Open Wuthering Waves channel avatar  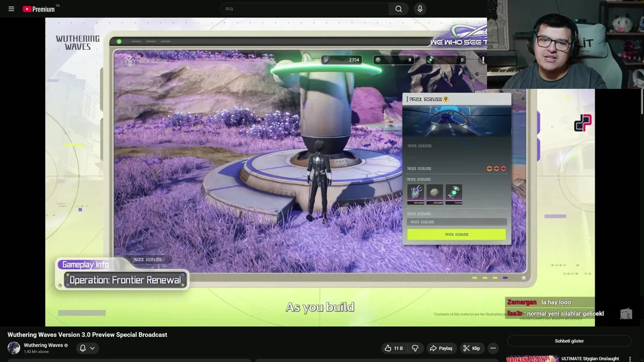coord(14,348)
